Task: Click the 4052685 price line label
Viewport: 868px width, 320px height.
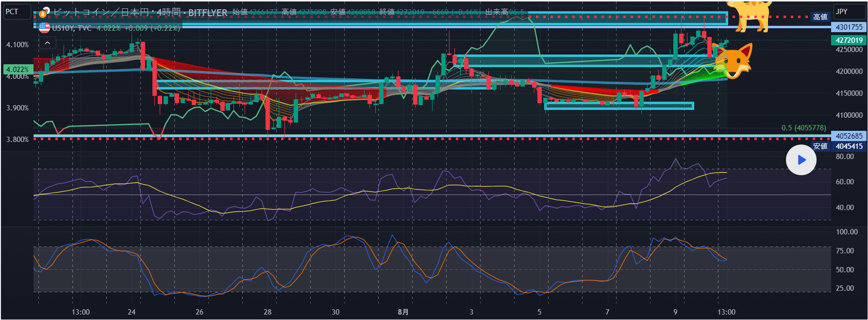Action: tap(848, 136)
